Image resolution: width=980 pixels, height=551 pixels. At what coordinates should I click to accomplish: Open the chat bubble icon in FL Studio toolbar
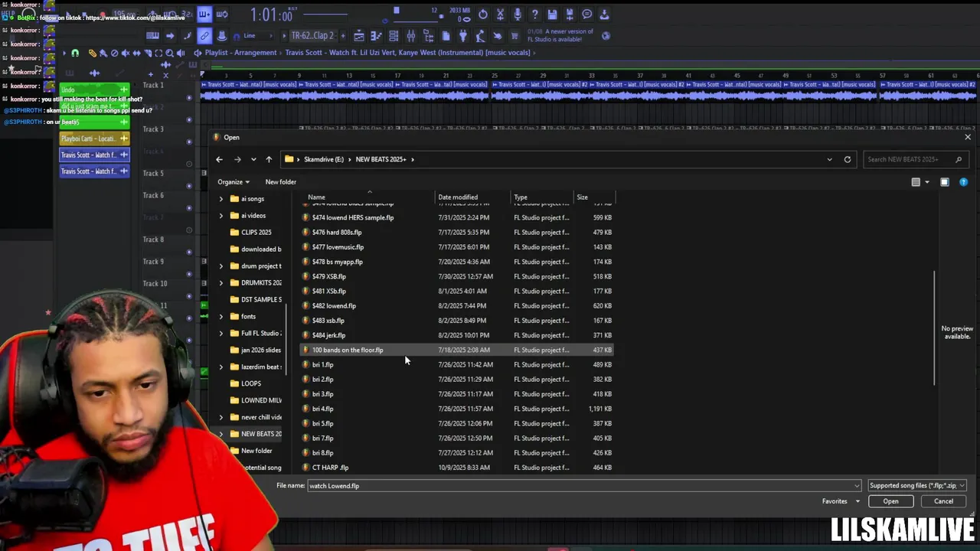coord(586,14)
